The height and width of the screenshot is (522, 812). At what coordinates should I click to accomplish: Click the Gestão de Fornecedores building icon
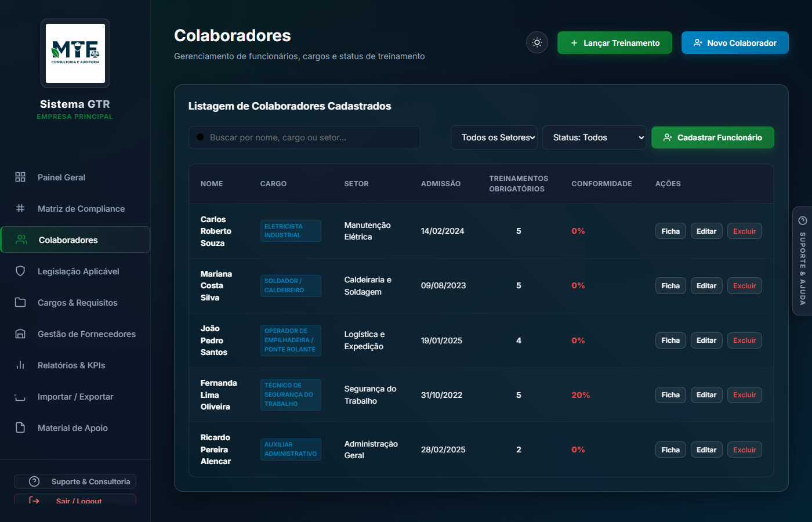point(20,333)
